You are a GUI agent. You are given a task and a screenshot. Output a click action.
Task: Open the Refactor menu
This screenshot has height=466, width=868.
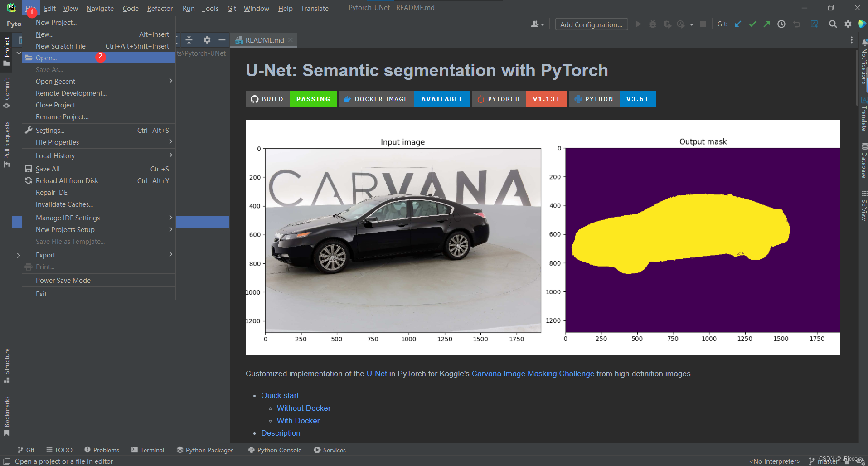(160, 8)
